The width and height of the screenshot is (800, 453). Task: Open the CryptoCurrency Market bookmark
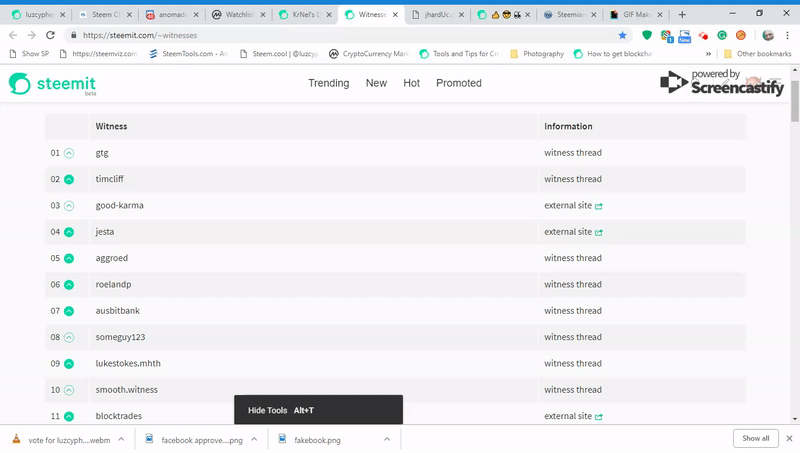pyautogui.click(x=368, y=54)
